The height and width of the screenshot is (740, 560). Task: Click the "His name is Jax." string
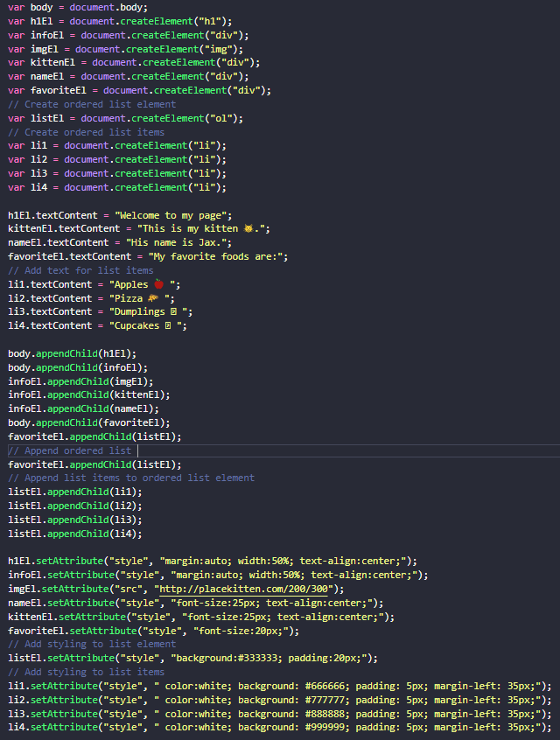point(176,242)
